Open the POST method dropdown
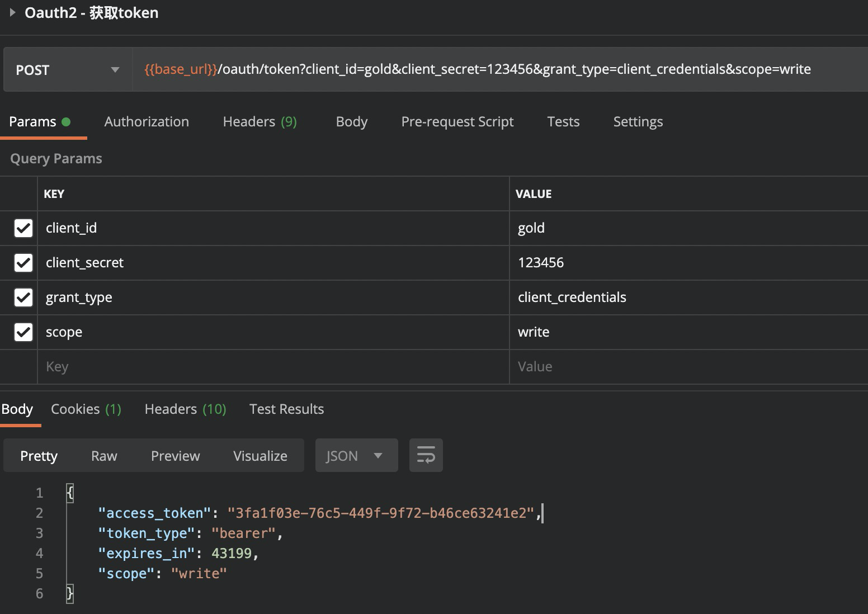Screen dimensions: 868x614 point(115,69)
